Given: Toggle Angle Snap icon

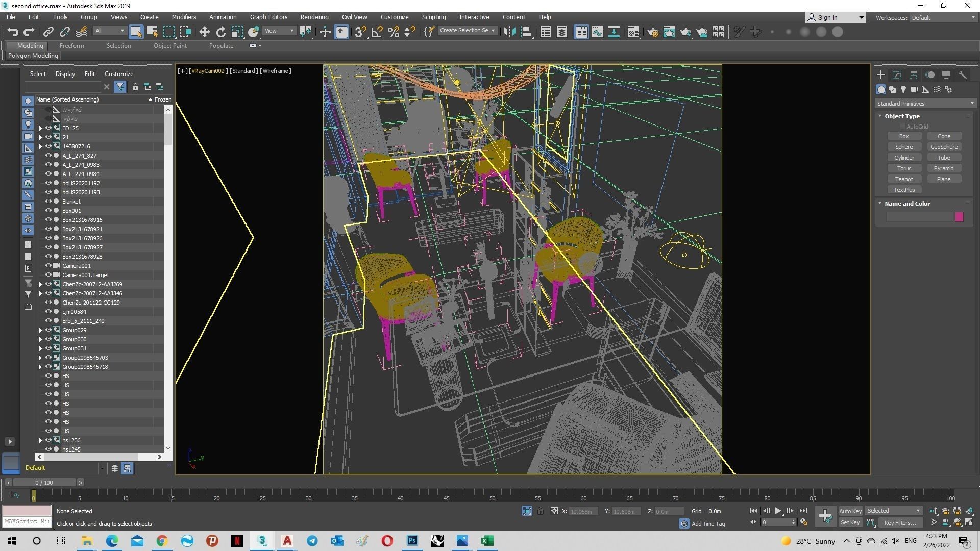Looking at the screenshot, I should click(377, 32).
